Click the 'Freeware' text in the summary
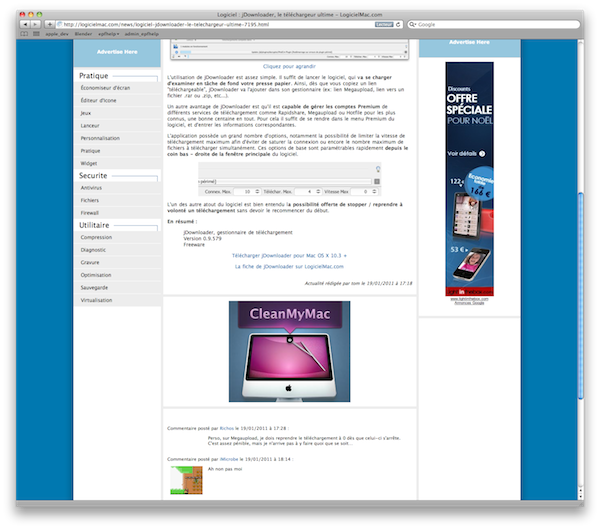This screenshot has height=529, width=600. coord(194,245)
